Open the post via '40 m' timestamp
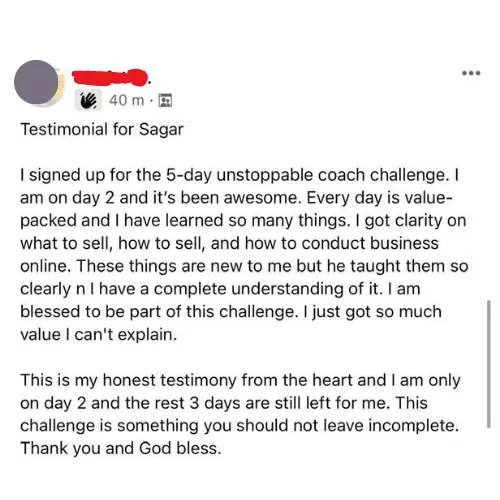500x500 pixels. point(126,100)
